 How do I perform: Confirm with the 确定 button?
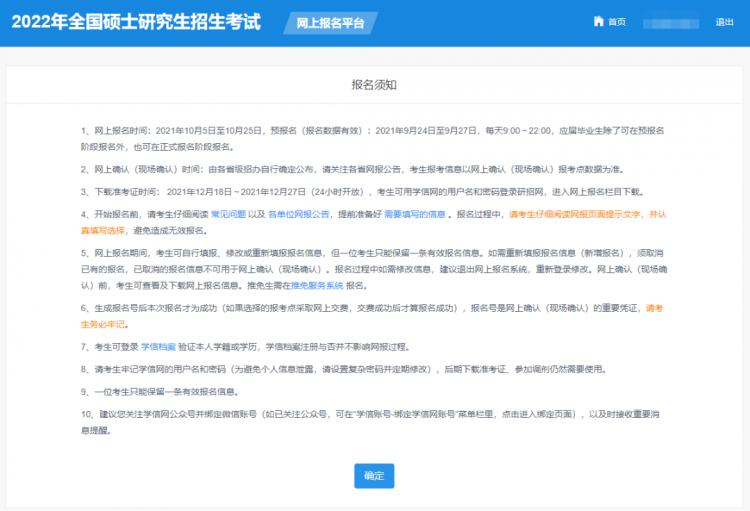[374, 476]
